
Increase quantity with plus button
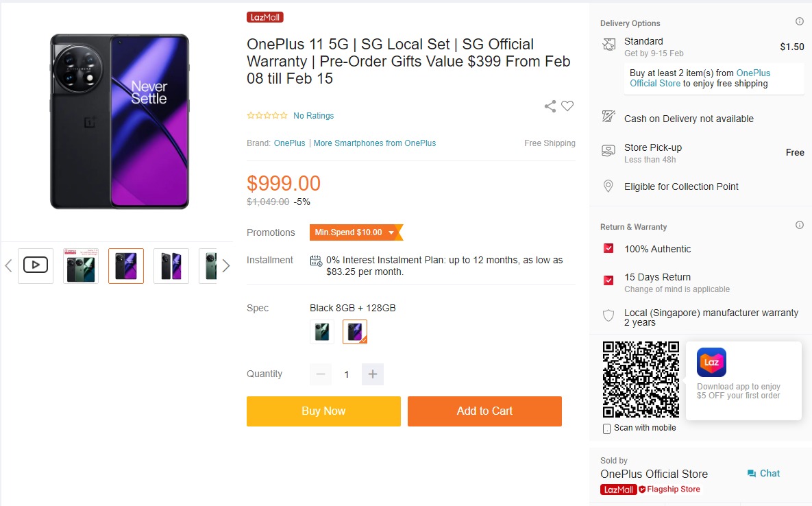(x=373, y=374)
